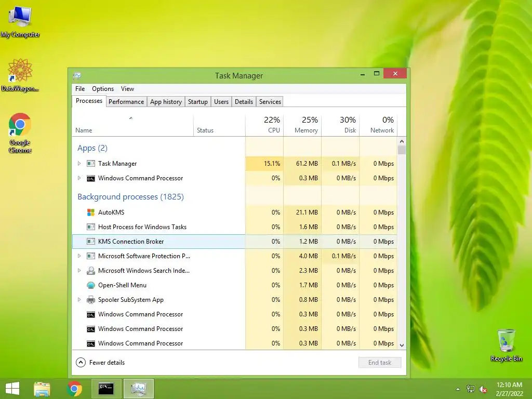Image resolution: width=532 pixels, height=399 pixels.
Task: Switch to the Startup tab
Action: pos(198,102)
